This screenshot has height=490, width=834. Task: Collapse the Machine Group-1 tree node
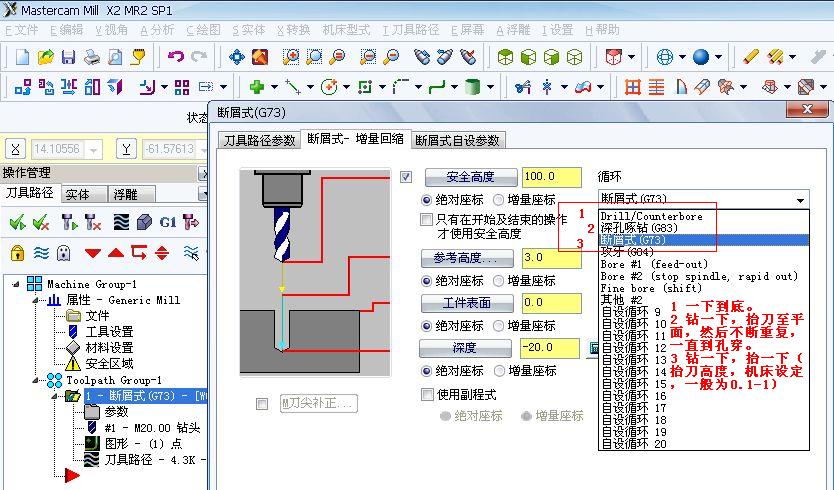click(x=16, y=284)
